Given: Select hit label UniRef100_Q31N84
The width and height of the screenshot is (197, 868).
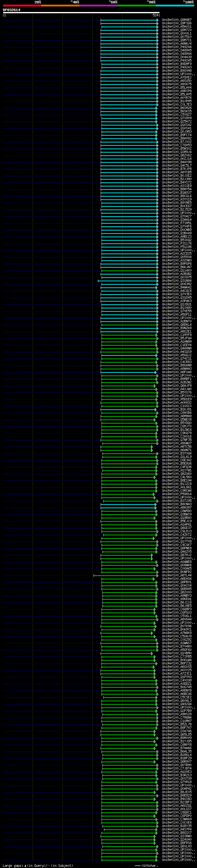Looking at the screenshot, I should [177, 281].
